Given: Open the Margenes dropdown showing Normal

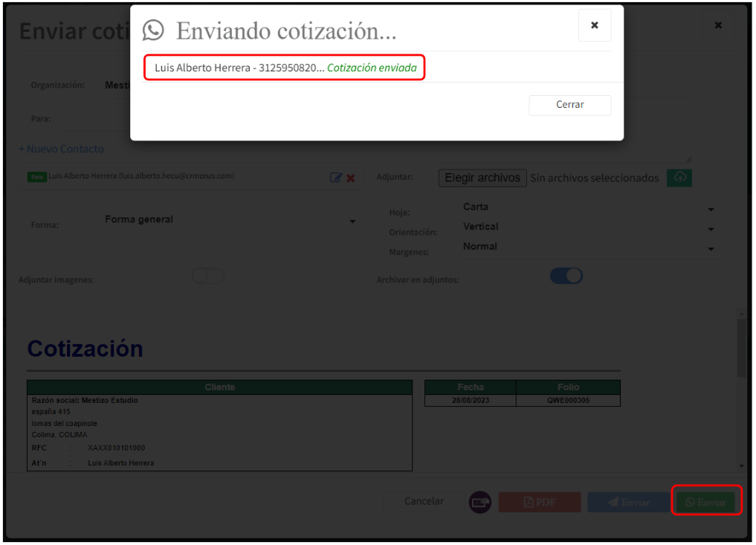Looking at the screenshot, I should click(x=587, y=247).
